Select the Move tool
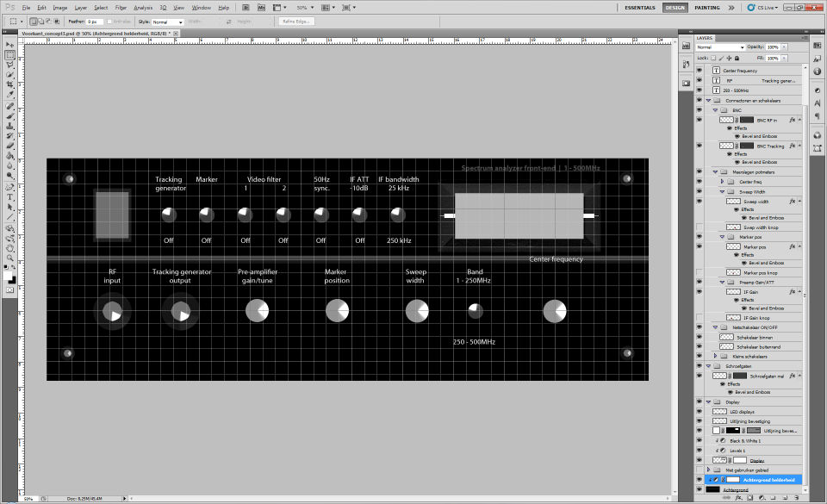The image size is (827, 504). [x=9, y=44]
